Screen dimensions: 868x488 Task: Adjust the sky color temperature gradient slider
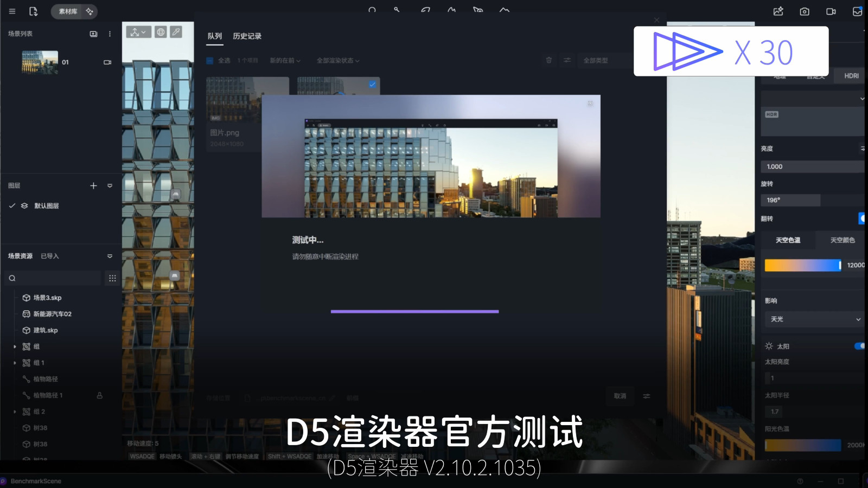(x=803, y=265)
